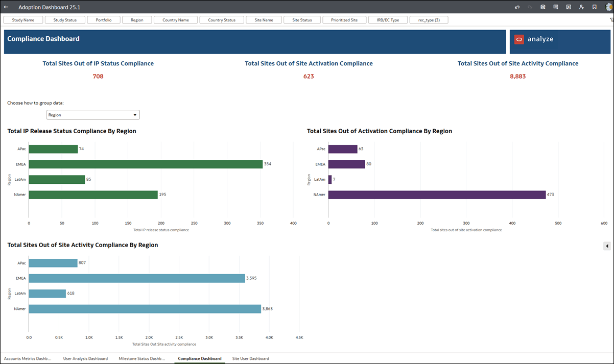Click the back arrow beside Adoption Dashboard 25.1
The height and width of the screenshot is (364, 614).
coord(7,7)
